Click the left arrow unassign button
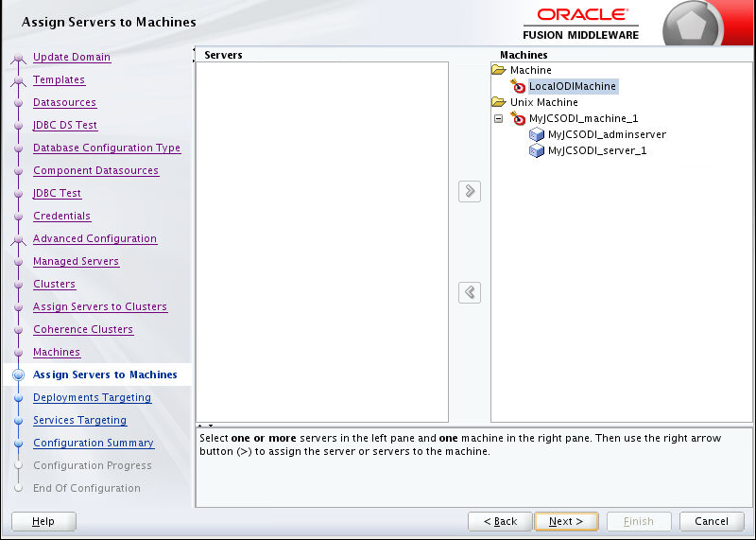Viewport: 756px width, 540px height. coord(469,292)
